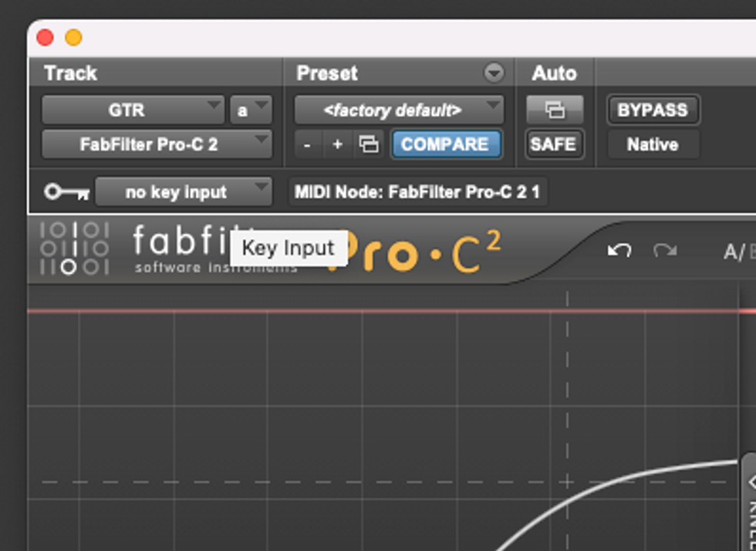Open the FabFilter Pro-C 2 plug-in selector
756x551 pixels.
[x=157, y=144]
